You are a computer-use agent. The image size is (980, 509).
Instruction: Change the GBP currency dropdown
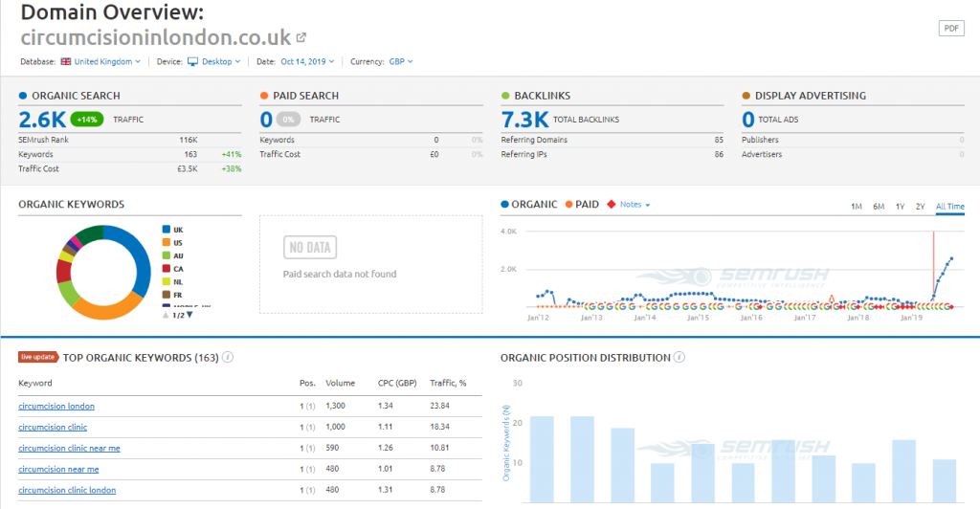tap(400, 61)
